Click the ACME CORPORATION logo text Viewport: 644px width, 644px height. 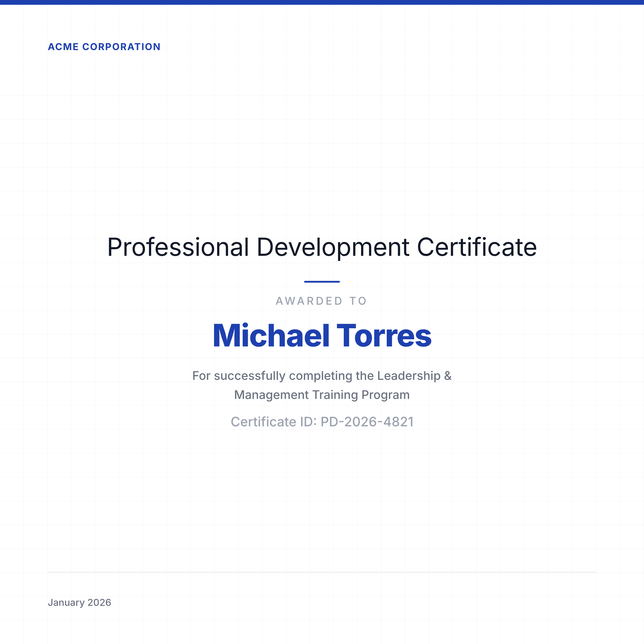[104, 47]
